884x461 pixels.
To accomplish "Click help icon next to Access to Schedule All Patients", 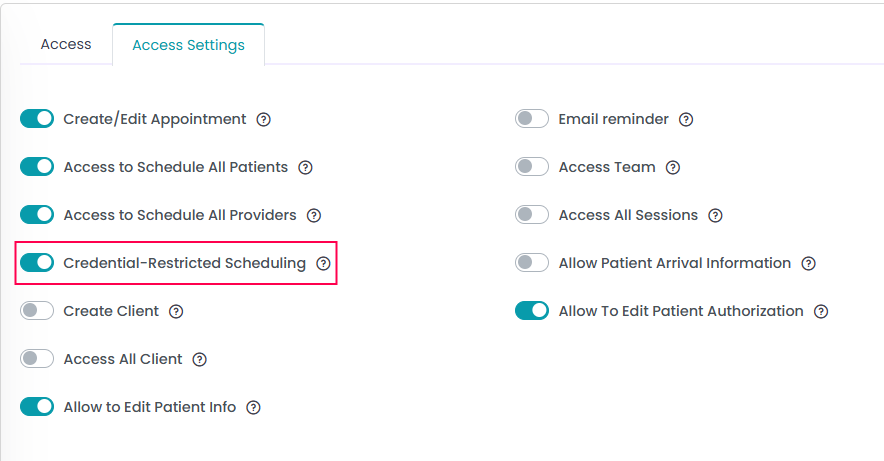I will tap(306, 167).
